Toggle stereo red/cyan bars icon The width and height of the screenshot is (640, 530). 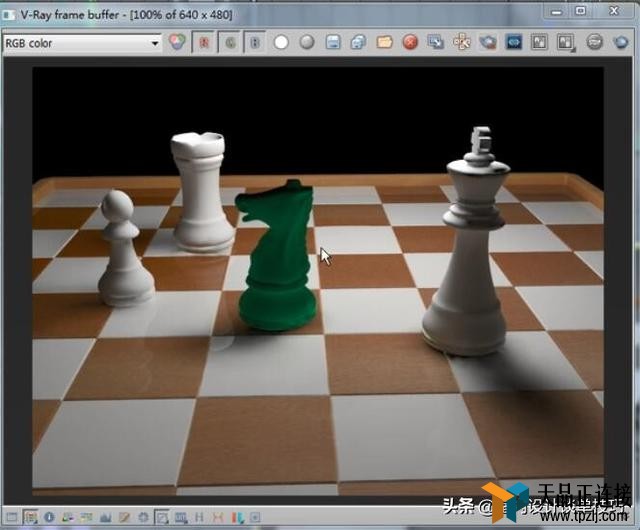[x=237, y=517]
